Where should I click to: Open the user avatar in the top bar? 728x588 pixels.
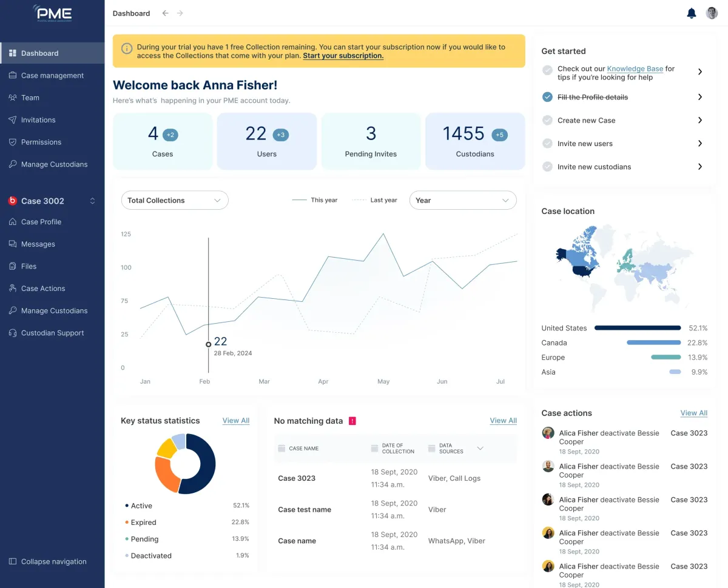[712, 13]
